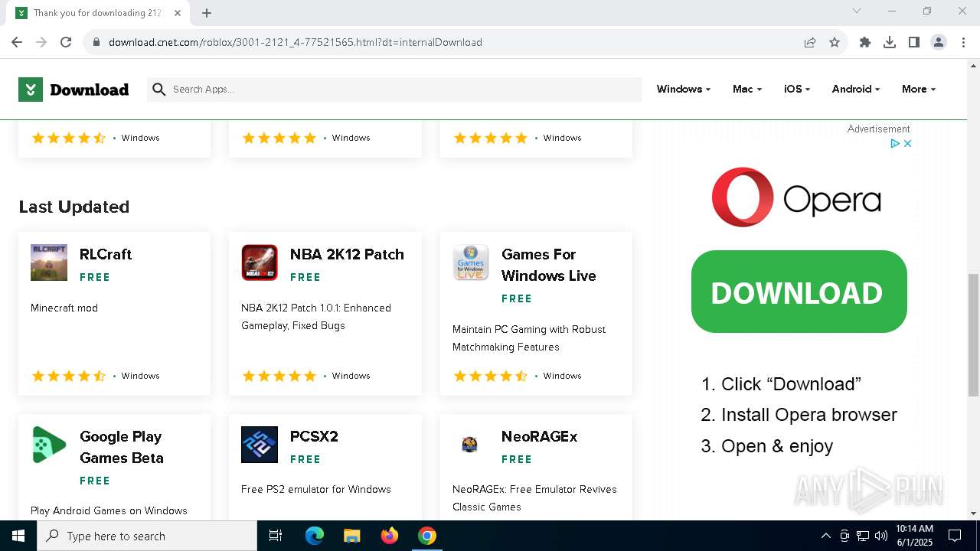The image size is (980, 551).
Task: Open the NBA 2K12 Patch title link
Action: [347, 254]
